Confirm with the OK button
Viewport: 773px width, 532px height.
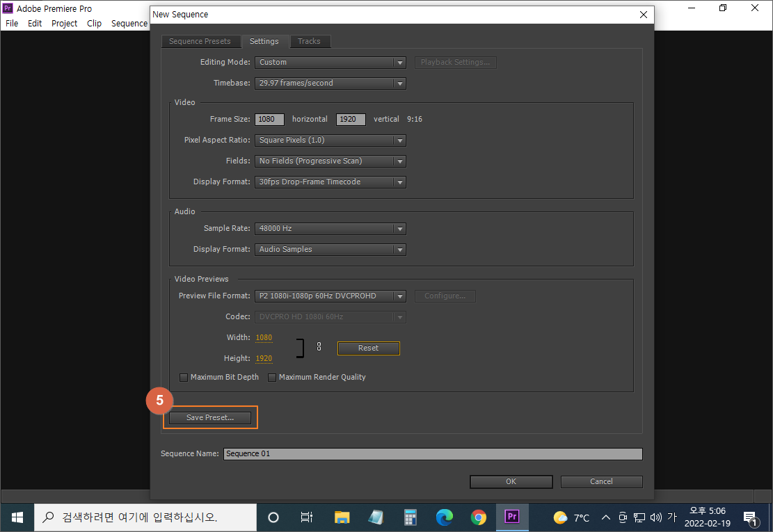pyautogui.click(x=511, y=482)
